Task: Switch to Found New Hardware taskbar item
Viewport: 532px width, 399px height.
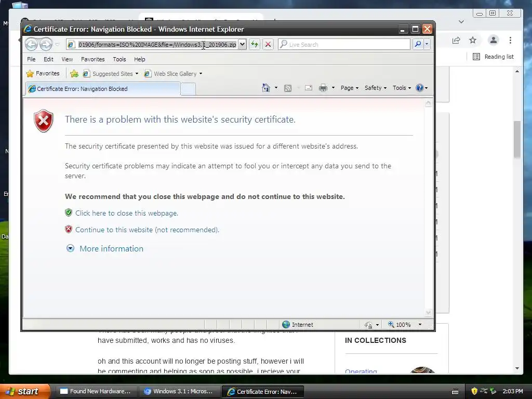Action: coord(96,391)
